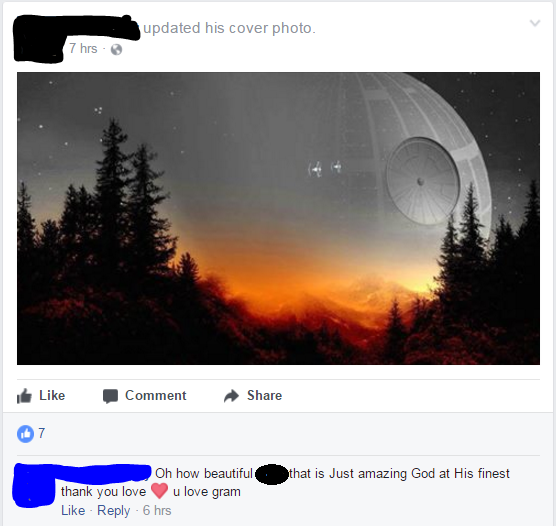Open the commenter's blue-redacted profile name

point(102,473)
